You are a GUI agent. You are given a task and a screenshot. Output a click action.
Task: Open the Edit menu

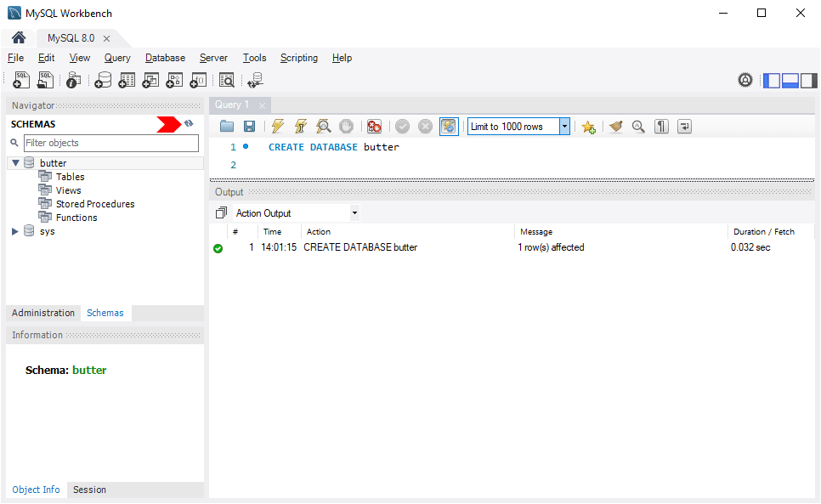[x=46, y=58]
